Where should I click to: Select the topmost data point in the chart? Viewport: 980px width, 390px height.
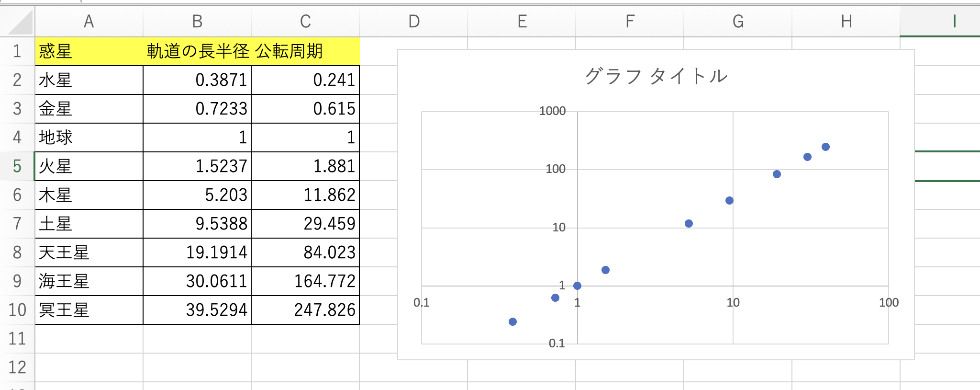pyautogui.click(x=825, y=147)
